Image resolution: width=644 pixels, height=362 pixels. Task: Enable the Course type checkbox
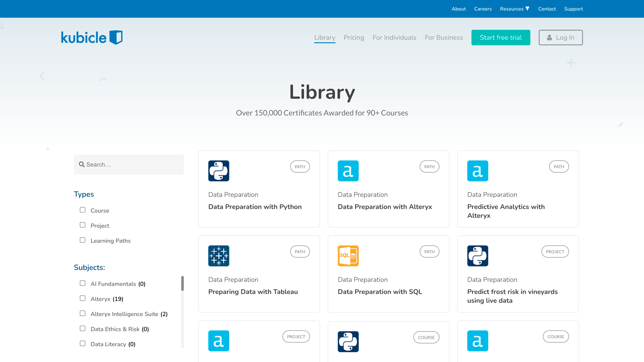83,210
